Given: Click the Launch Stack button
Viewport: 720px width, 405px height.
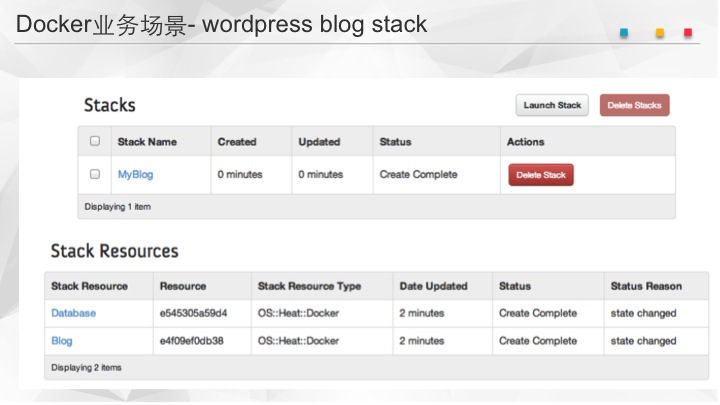Looking at the screenshot, I should [552, 105].
